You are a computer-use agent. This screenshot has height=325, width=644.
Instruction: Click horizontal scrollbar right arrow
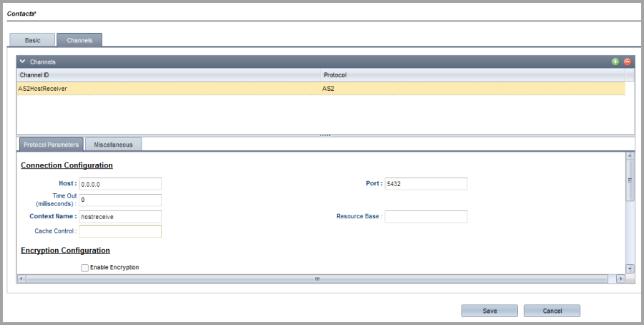620,278
